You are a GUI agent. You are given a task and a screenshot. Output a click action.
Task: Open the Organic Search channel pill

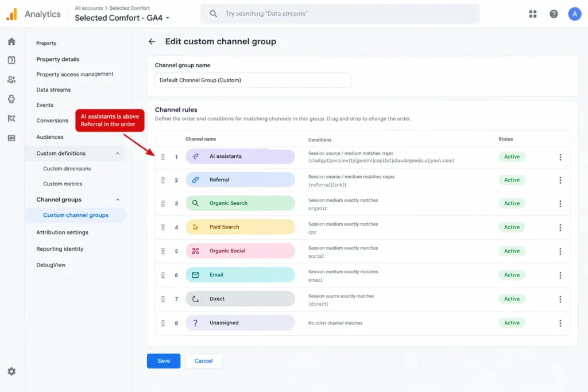tap(240, 203)
